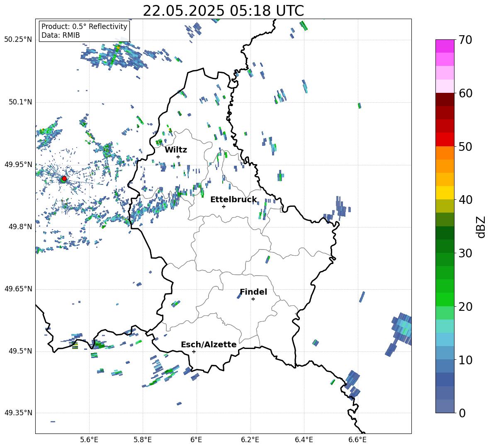Click the 6°E longitude label
The height and width of the screenshot is (448, 491).
point(196,440)
